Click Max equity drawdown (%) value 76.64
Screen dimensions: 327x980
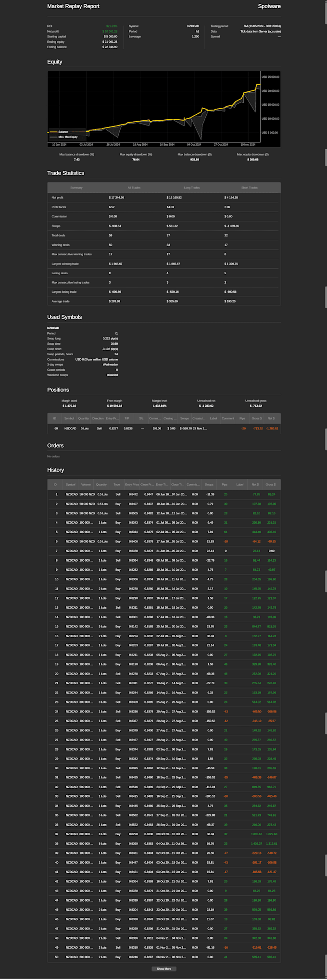pos(136,160)
